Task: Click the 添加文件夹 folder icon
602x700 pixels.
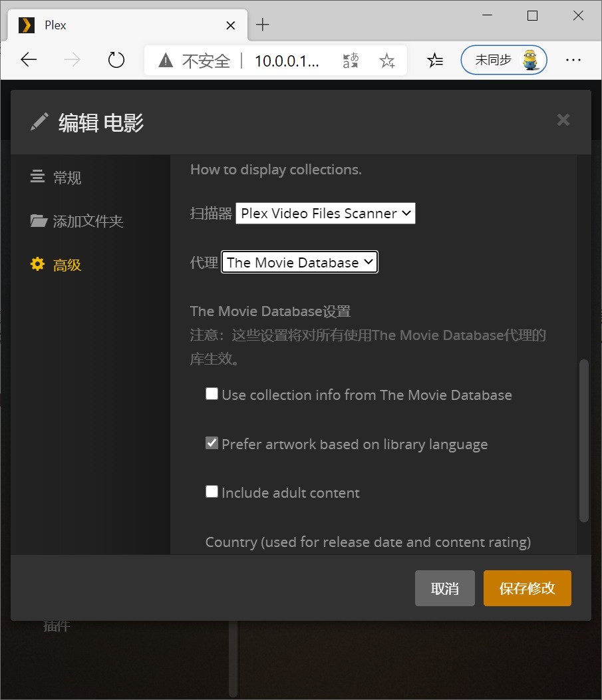Action: pyautogui.click(x=39, y=220)
